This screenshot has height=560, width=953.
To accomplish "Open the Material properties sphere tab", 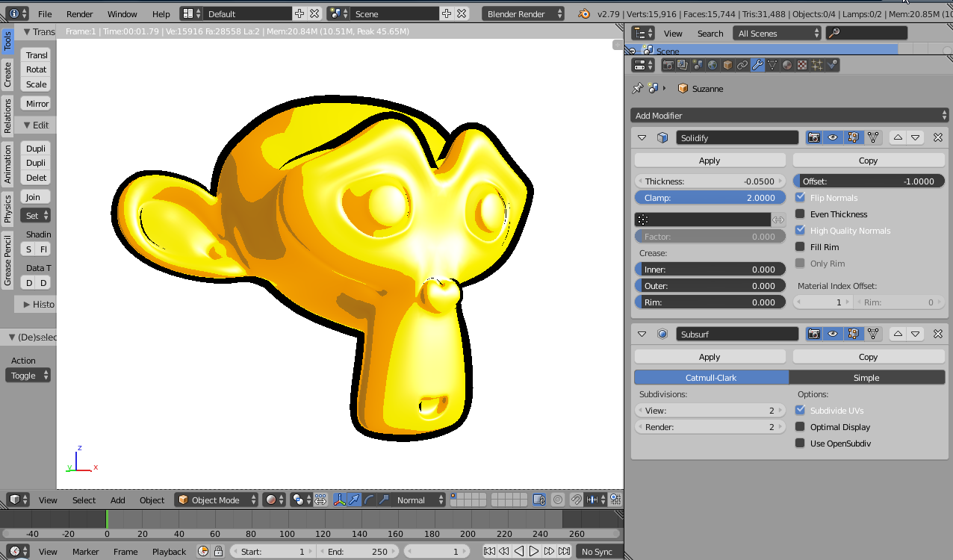I will click(x=787, y=65).
